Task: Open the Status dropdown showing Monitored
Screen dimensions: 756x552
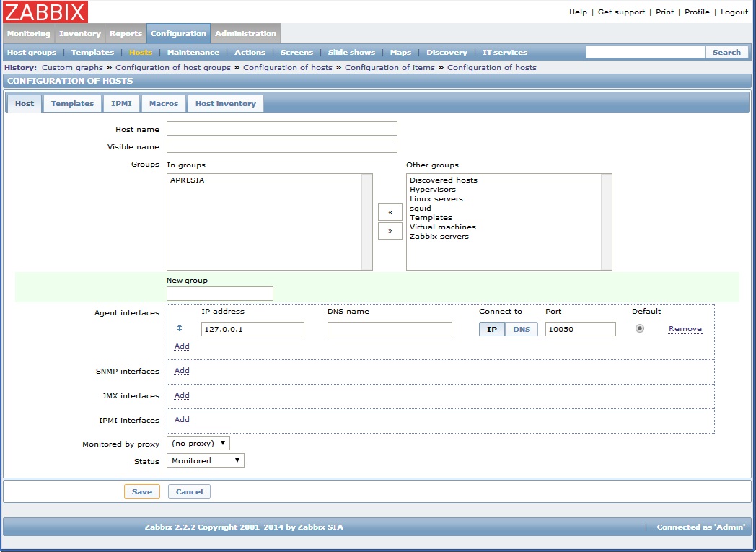Action: pyautogui.click(x=205, y=460)
